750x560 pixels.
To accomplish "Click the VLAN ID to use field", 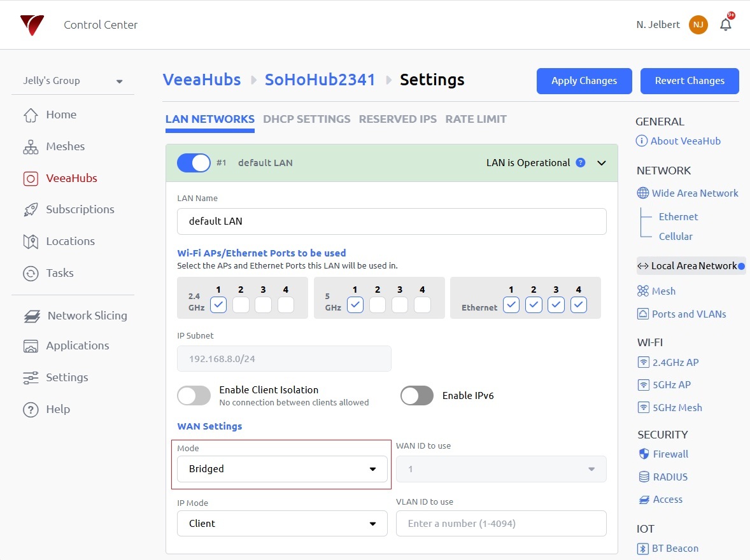I will [x=501, y=524].
